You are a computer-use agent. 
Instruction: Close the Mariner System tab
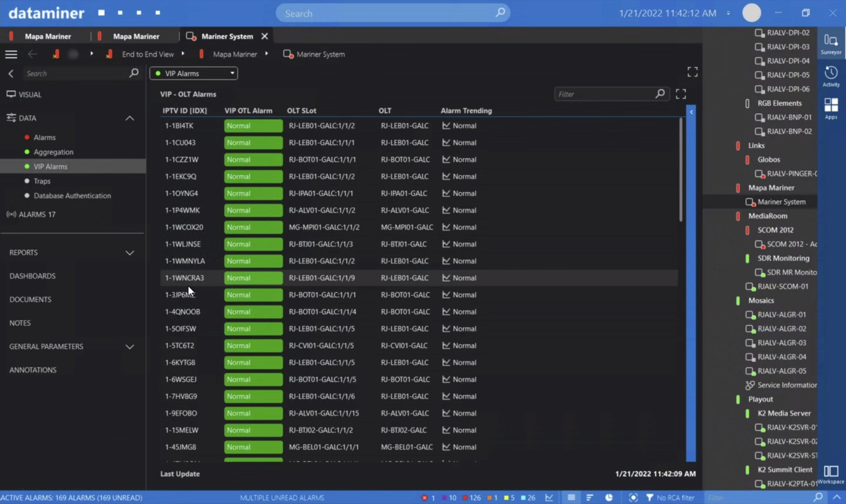pyautogui.click(x=264, y=36)
